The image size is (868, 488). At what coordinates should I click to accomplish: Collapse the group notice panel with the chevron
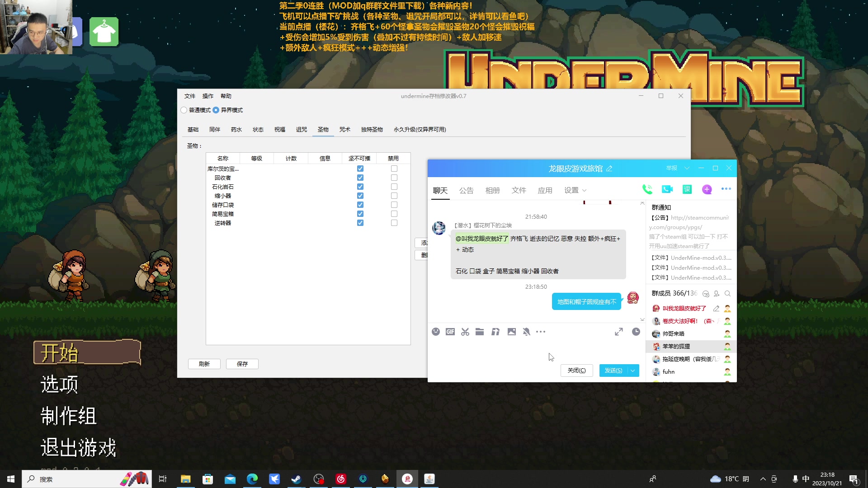642,203
